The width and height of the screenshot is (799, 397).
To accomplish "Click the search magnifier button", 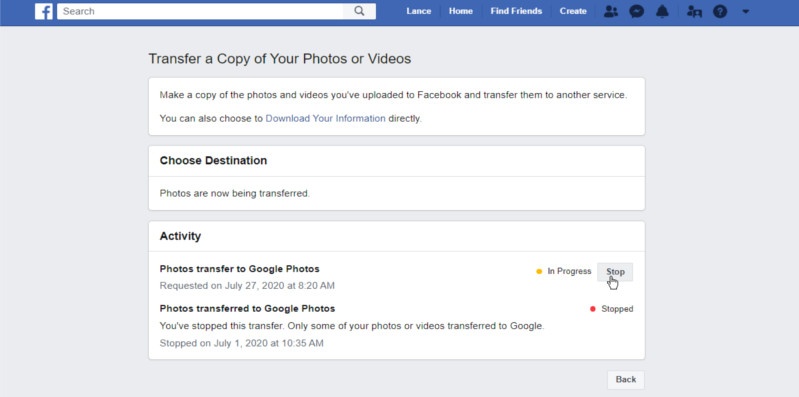I will click(x=359, y=11).
